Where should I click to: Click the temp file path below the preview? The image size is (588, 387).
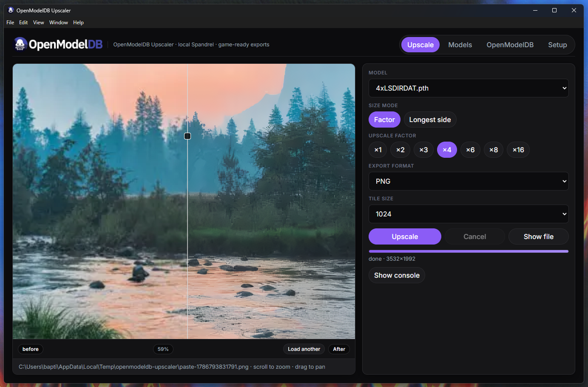pyautogui.click(x=134, y=367)
